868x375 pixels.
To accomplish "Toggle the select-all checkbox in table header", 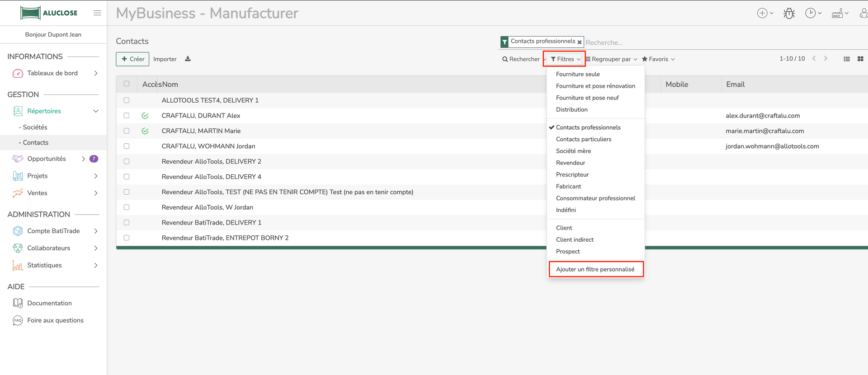I will coord(127,84).
